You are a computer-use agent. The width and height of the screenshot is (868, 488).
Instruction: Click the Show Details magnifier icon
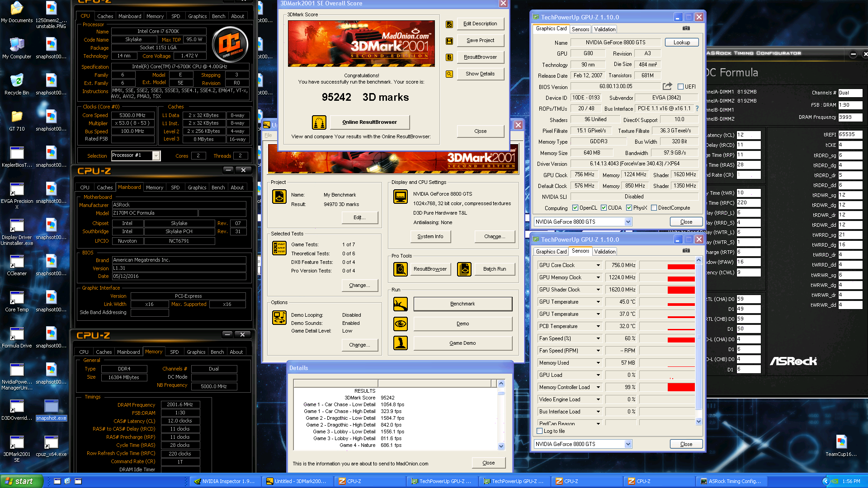pos(449,74)
